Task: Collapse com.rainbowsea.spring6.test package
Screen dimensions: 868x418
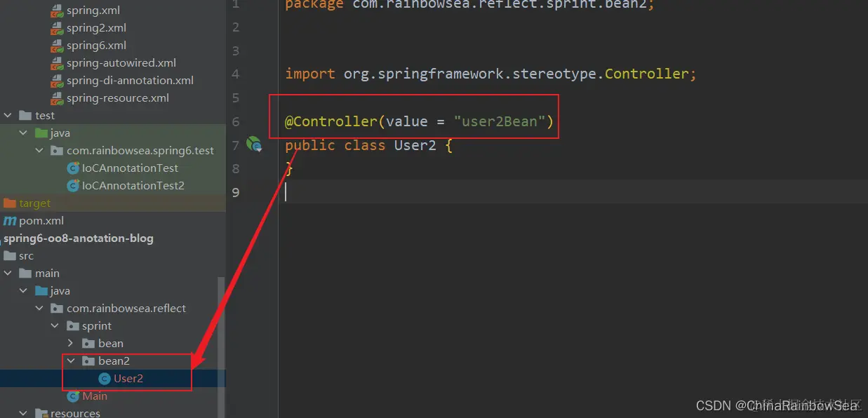Action: point(39,151)
